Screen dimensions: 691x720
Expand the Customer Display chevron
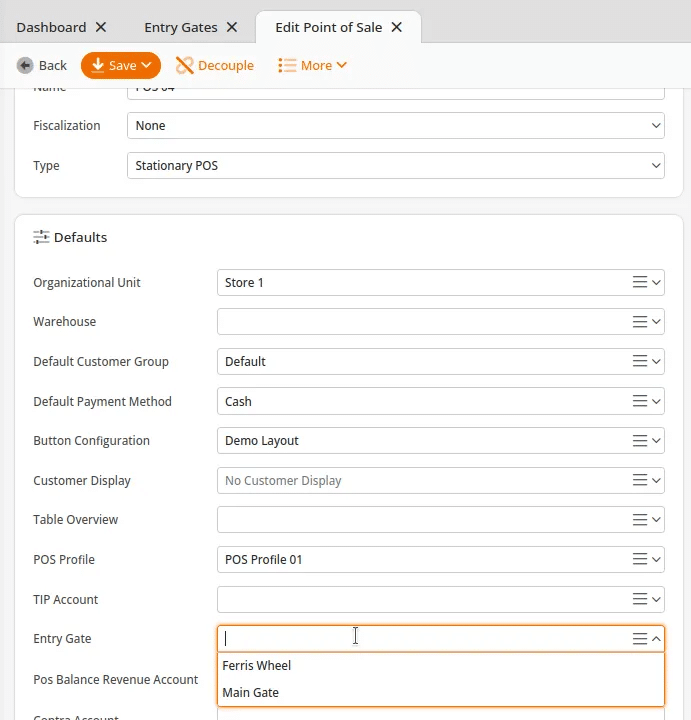(x=656, y=480)
